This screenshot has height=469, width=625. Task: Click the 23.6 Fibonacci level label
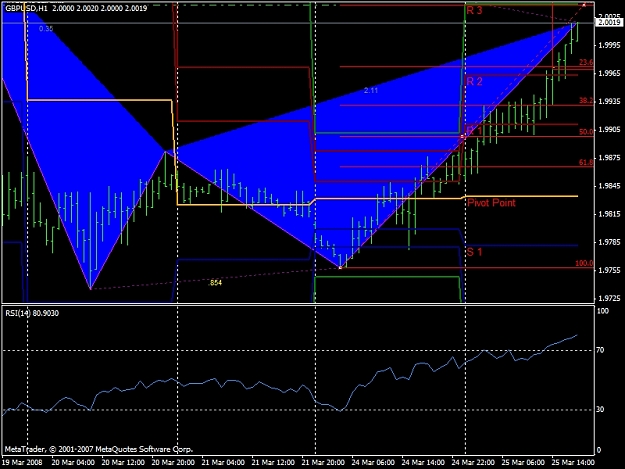point(586,62)
